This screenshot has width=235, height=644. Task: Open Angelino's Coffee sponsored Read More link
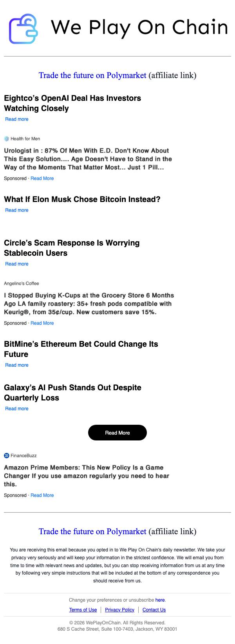click(42, 323)
